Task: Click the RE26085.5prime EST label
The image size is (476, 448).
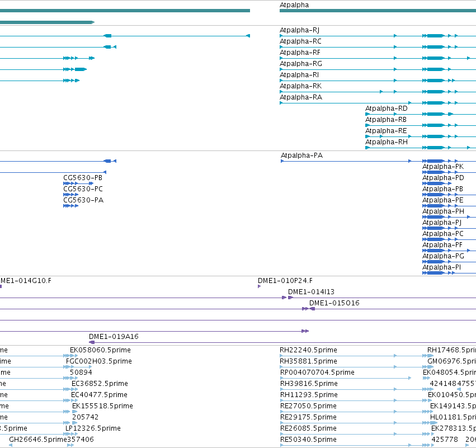Action: click(308, 429)
